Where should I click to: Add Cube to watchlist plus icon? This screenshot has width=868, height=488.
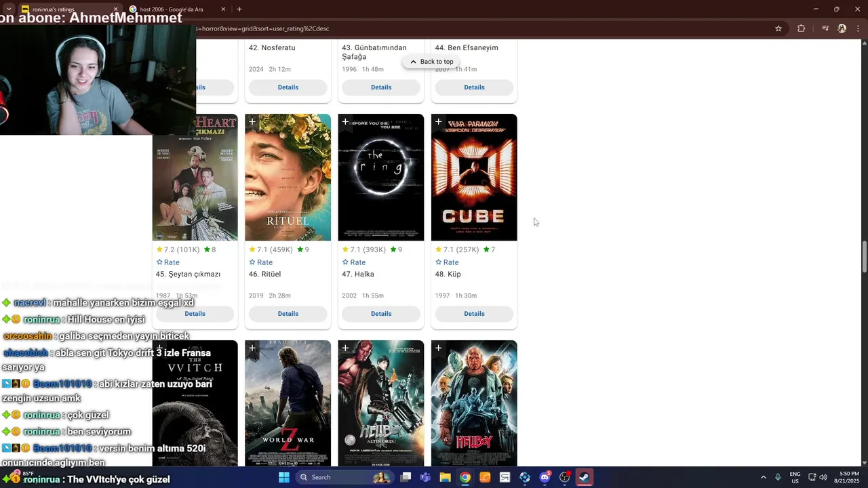pos(438,122)
